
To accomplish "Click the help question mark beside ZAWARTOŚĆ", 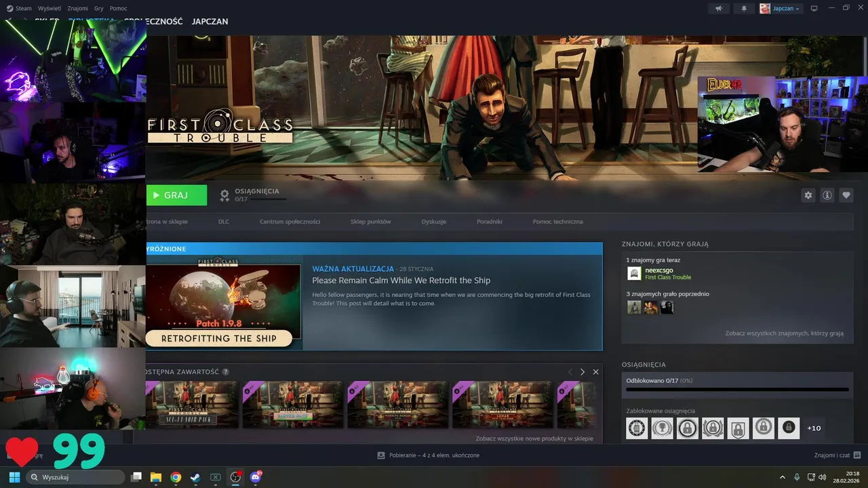I will click(225, 372).
